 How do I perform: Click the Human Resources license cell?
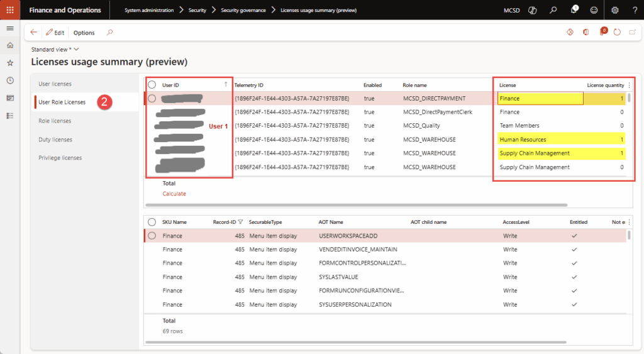tap(523, 139)
